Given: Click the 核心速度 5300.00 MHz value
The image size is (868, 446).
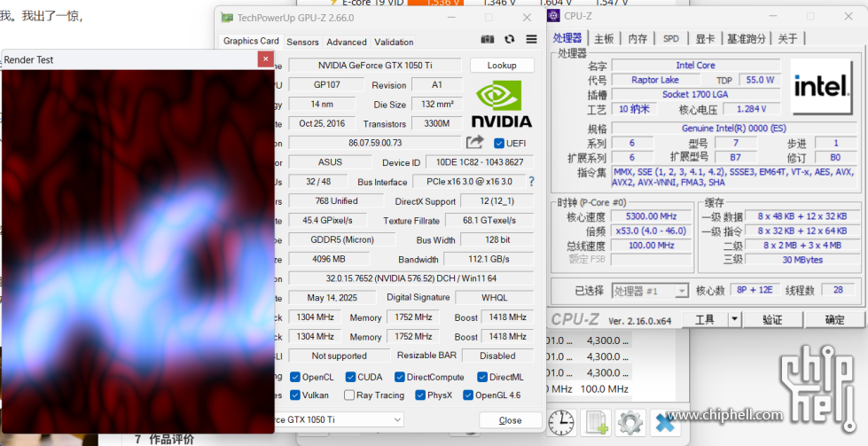Looking at the screenshot, I should point(652,216).
